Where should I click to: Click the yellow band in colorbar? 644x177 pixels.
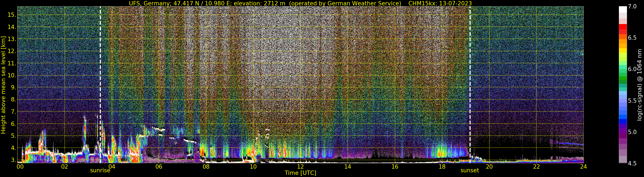coord(623,50)
